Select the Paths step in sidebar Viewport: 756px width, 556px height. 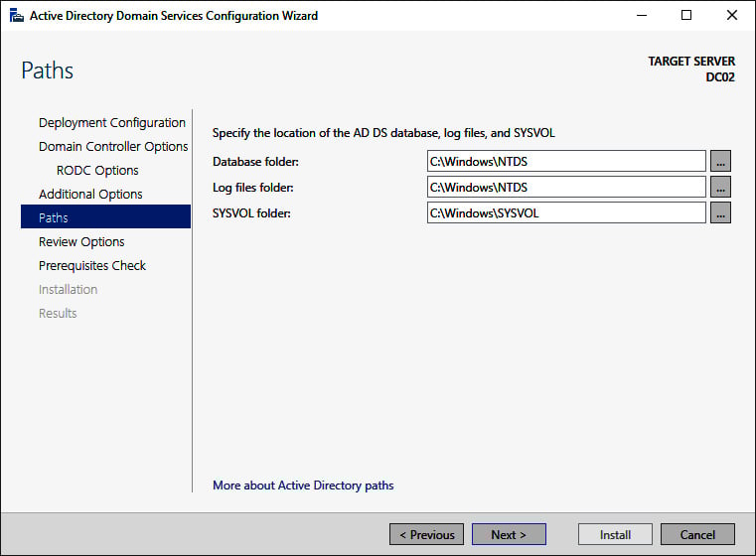pos(105,216)
